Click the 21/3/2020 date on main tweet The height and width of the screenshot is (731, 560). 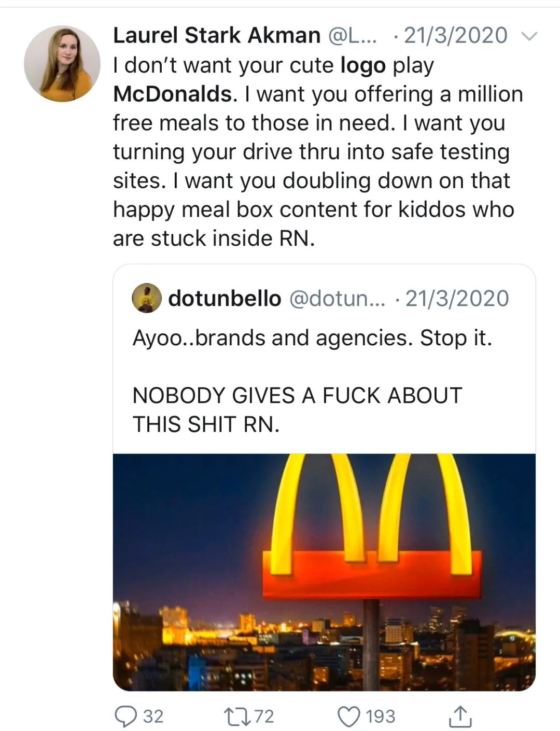(456, 35)
